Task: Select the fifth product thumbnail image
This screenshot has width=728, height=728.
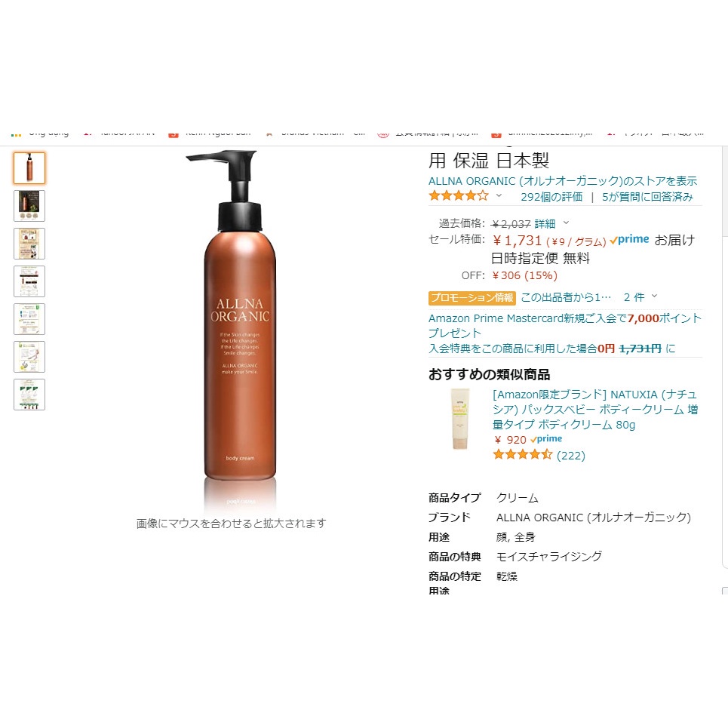Action: coord(29,319)
